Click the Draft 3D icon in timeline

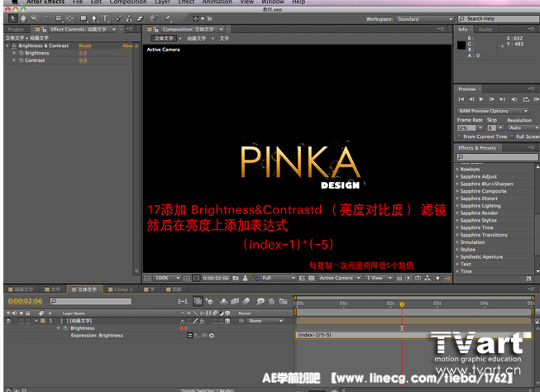point(209,301)
